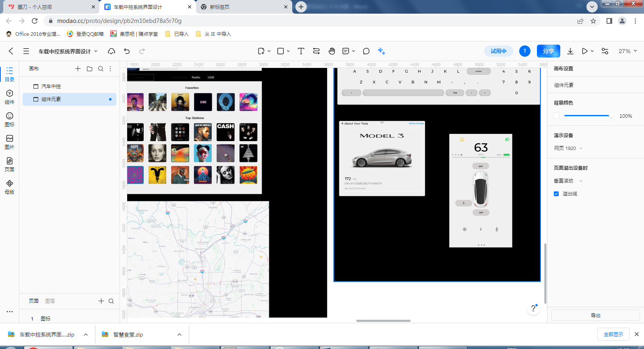The width and height of the screenshot is (644, 349).
Task: Open canvas list more options menu
Action: pyautogui.click(x=110, y=69)
